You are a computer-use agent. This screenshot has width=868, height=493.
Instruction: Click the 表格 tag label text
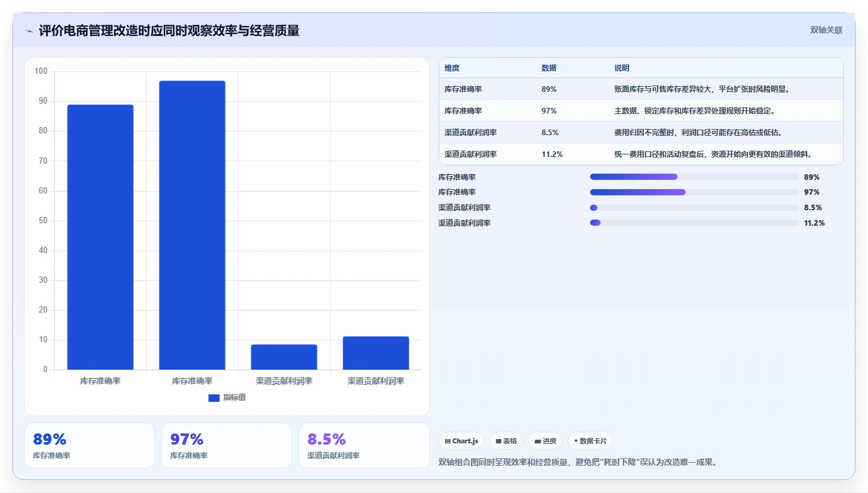point(510,442)
